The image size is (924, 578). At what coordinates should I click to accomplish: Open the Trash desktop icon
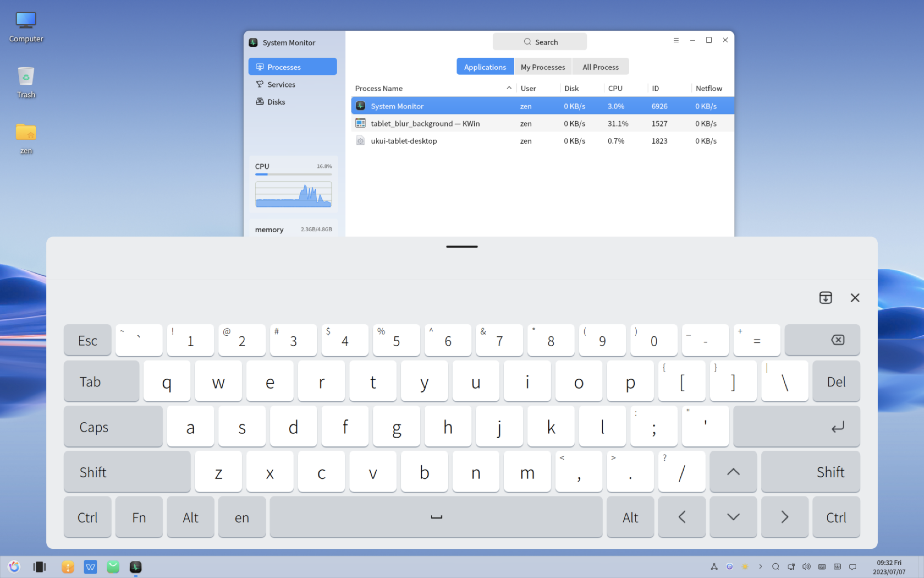coord(26,83)
